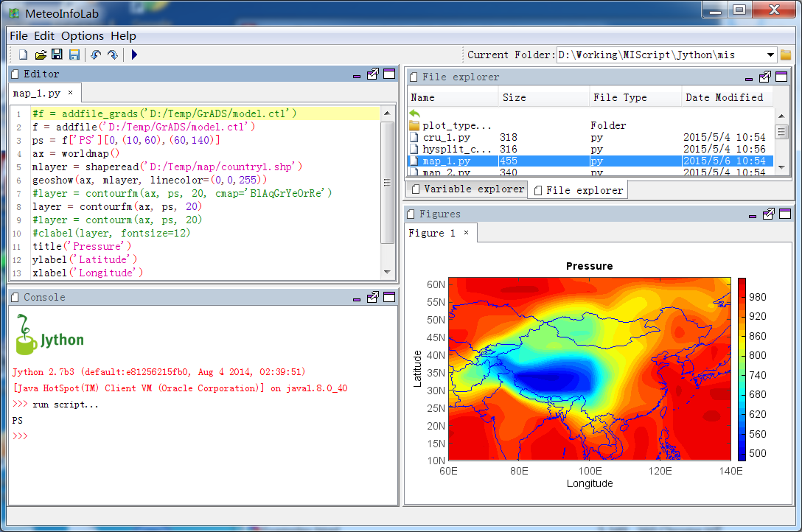802x532 pixels.
Task: Detach the Console panel into a floating window
Action: coord(373,298)
